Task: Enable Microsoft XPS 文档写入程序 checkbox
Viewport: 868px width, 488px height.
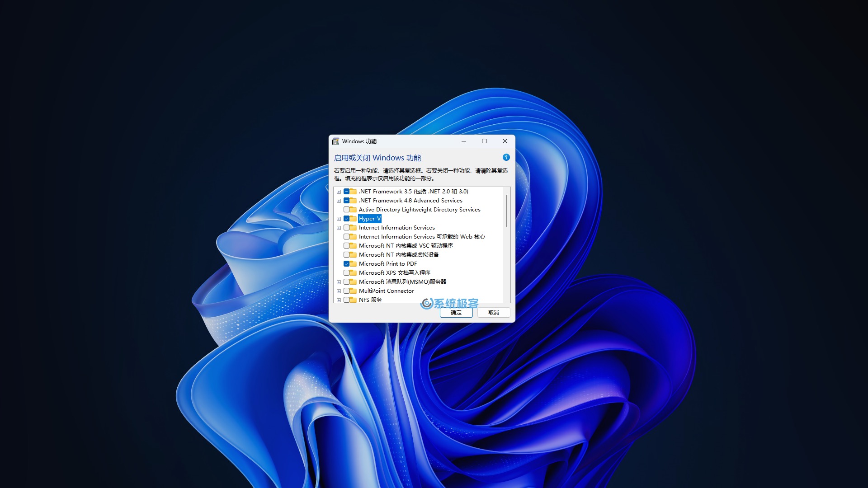Action: pyautogui.click(x=346, y=273)
